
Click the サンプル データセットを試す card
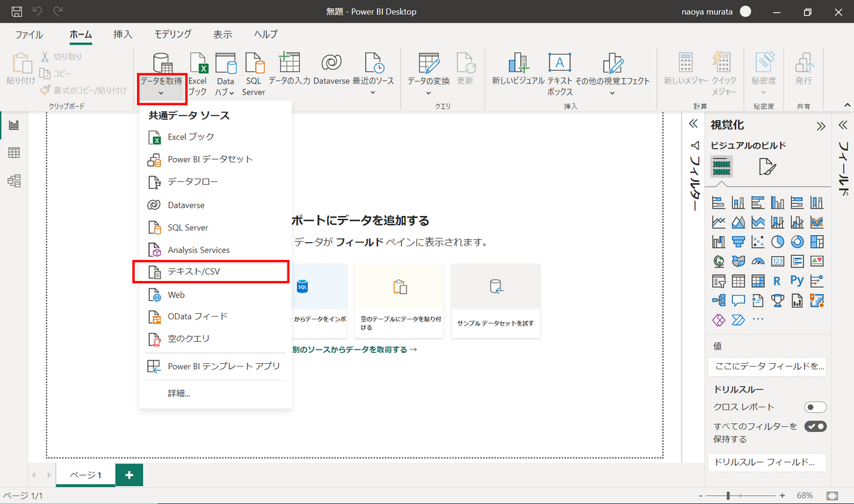click(x=495, y=301)
